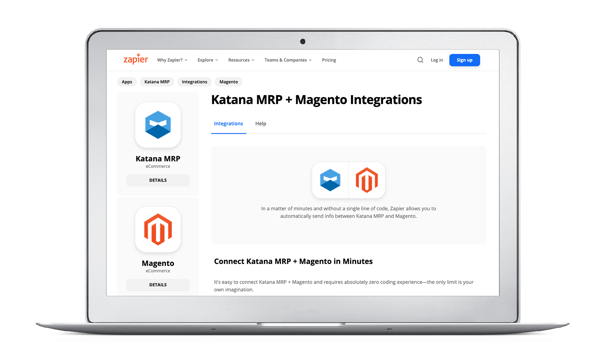Open DETAILS for Magento

click(158, 285)
